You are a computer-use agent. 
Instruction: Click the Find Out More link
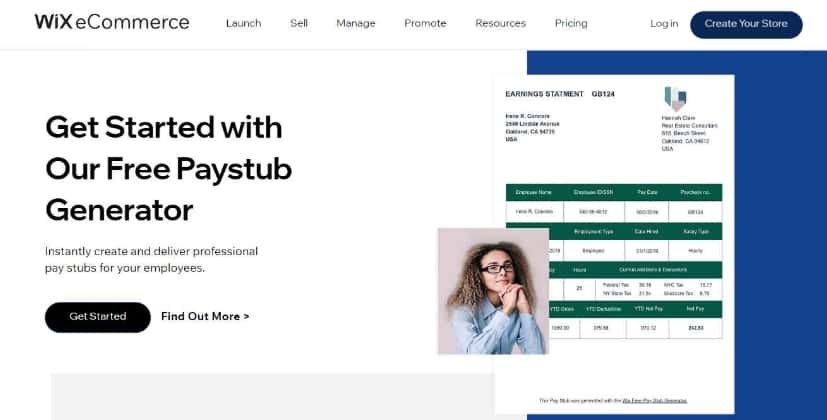click(x=205, y=316)
